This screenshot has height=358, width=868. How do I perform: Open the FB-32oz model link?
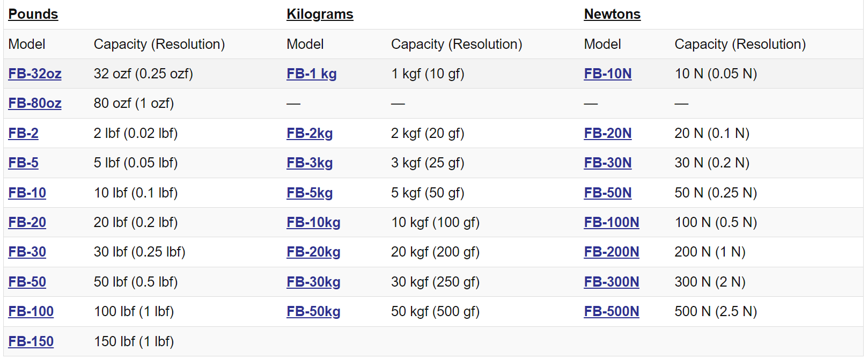coord(35,74)
